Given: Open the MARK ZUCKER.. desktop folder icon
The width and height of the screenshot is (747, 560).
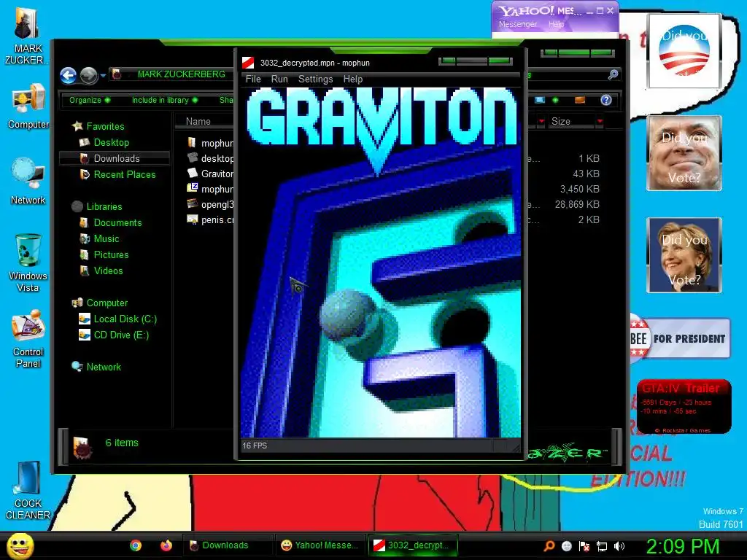Looking at the screenshot, I should point(27,35).
